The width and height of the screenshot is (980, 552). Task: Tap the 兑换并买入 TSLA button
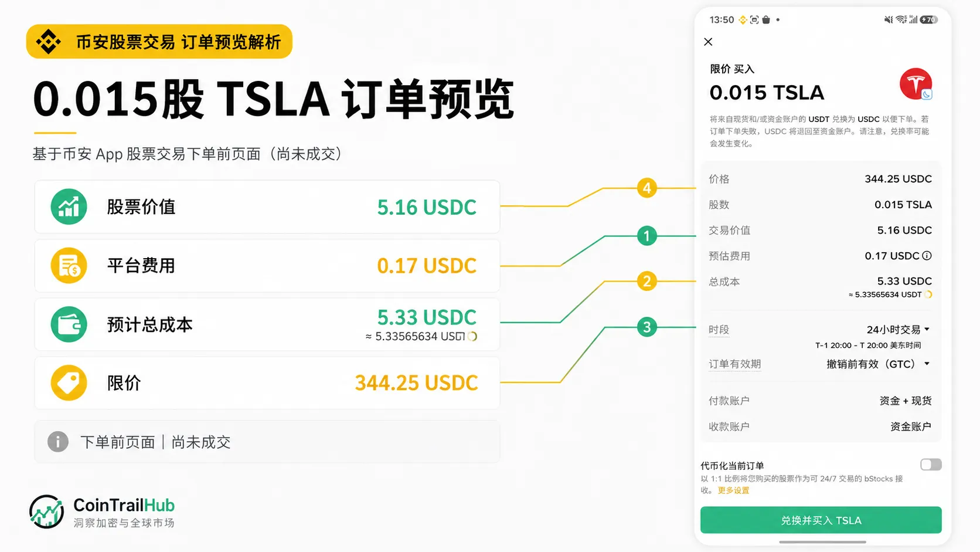click(821, 520)
